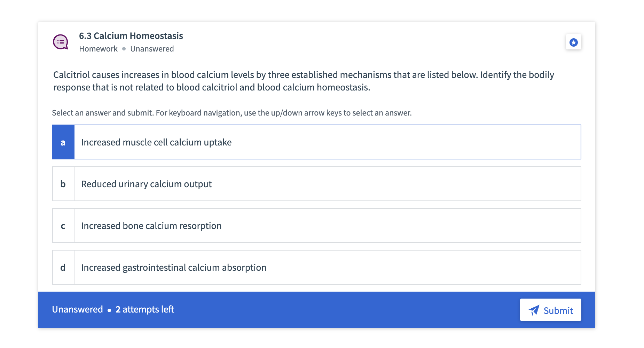
Task: Click the letter badge 'd' beside gastrointestinal option
Action: [63, 267]
